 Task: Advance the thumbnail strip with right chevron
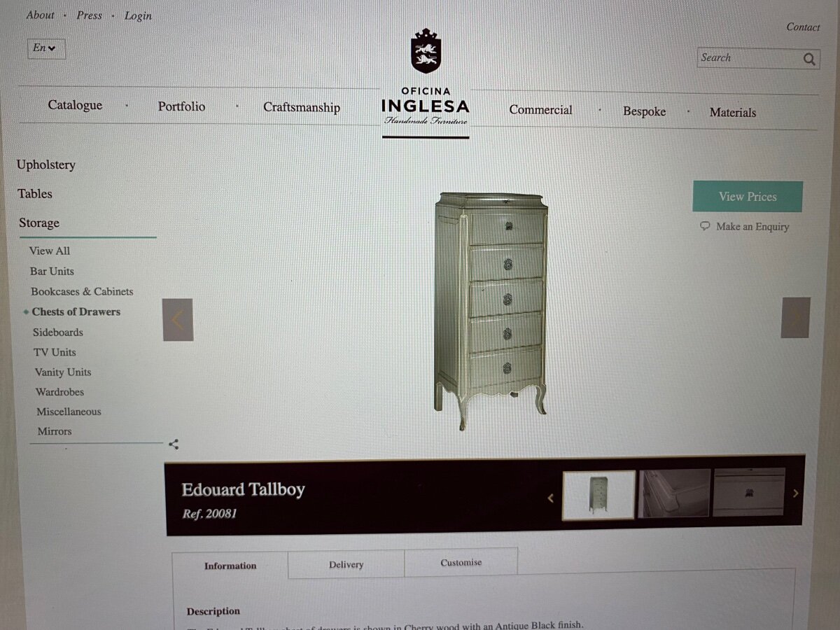point(795,493)
